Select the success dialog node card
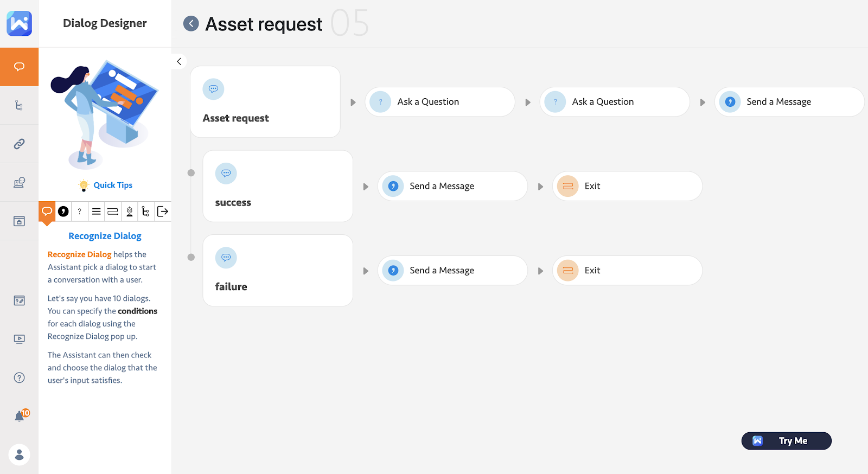 click(278, 186)
